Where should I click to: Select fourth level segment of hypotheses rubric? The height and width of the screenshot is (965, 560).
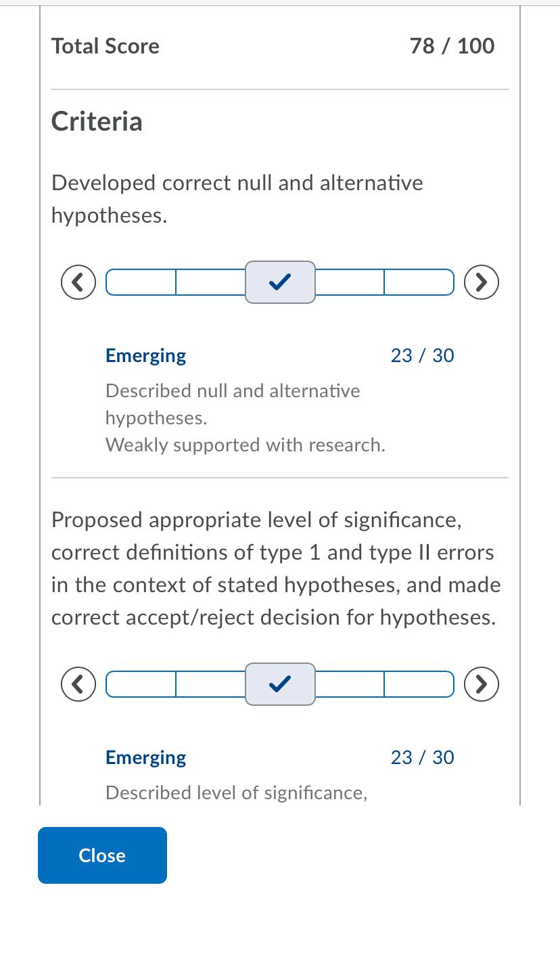350,282
